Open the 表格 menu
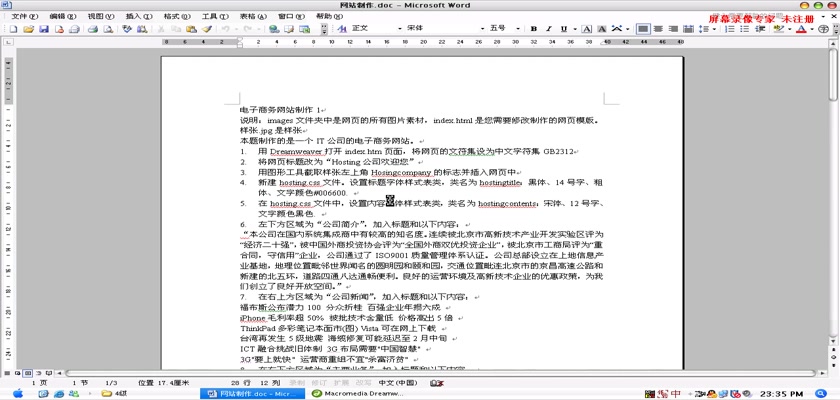This screenshot has width=840, height=400. [x=253, y=17]
